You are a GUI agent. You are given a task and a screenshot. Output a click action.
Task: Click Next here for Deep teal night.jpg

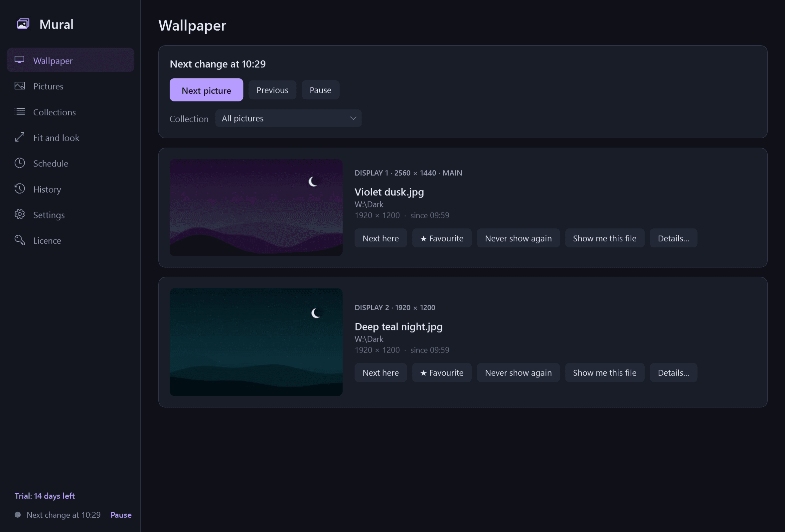coord(380,372)
